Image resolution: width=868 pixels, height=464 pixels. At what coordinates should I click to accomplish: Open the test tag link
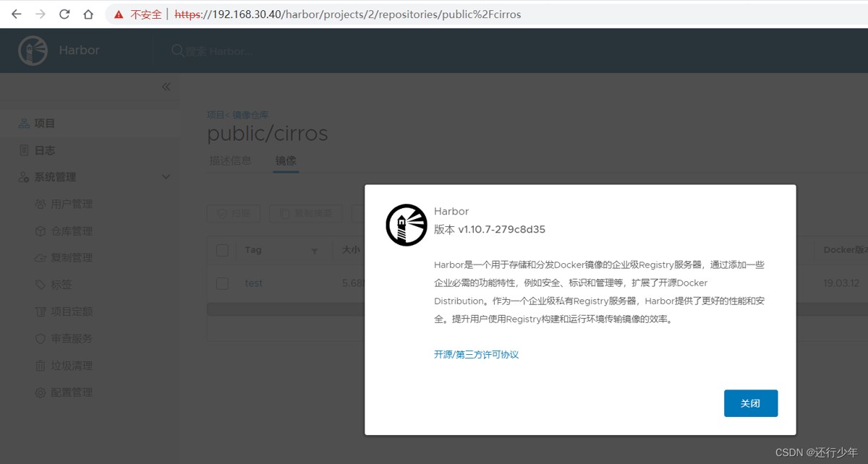coord(254,283)
